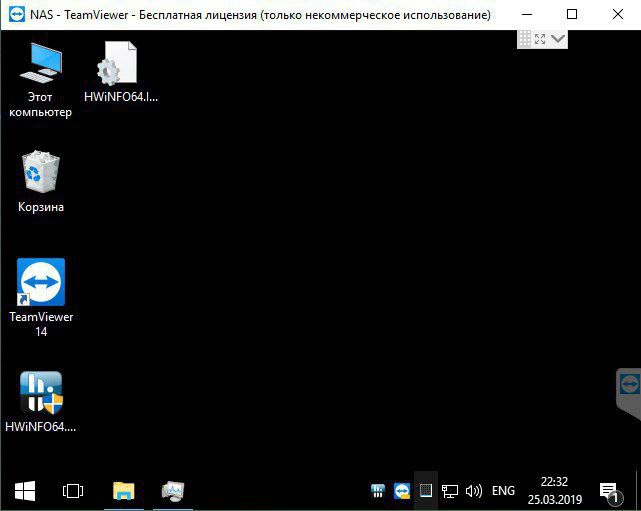Click the HWiNFO tray icon
Screen dimensions: 641x511
377,491
